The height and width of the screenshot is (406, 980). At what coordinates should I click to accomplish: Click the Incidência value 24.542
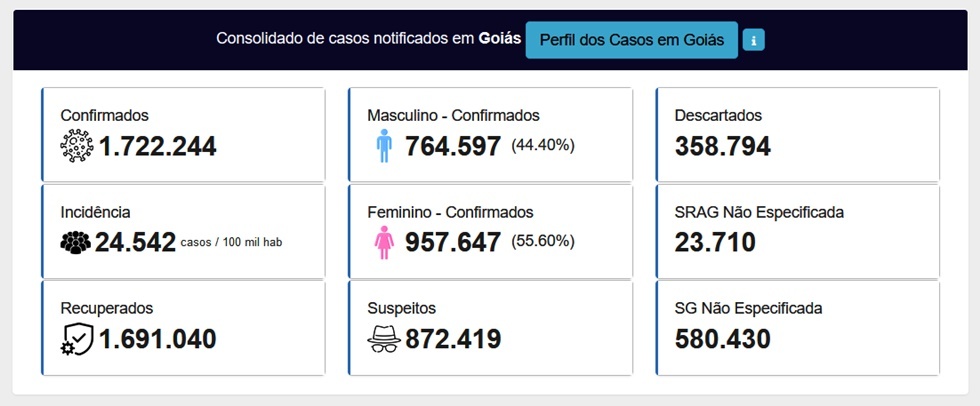(x=135, y=242)
